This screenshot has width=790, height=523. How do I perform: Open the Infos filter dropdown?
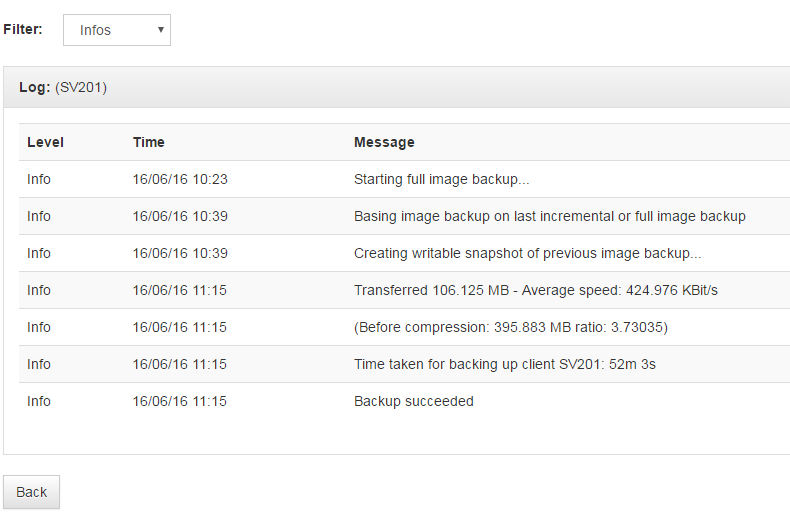tap(117, 30)
